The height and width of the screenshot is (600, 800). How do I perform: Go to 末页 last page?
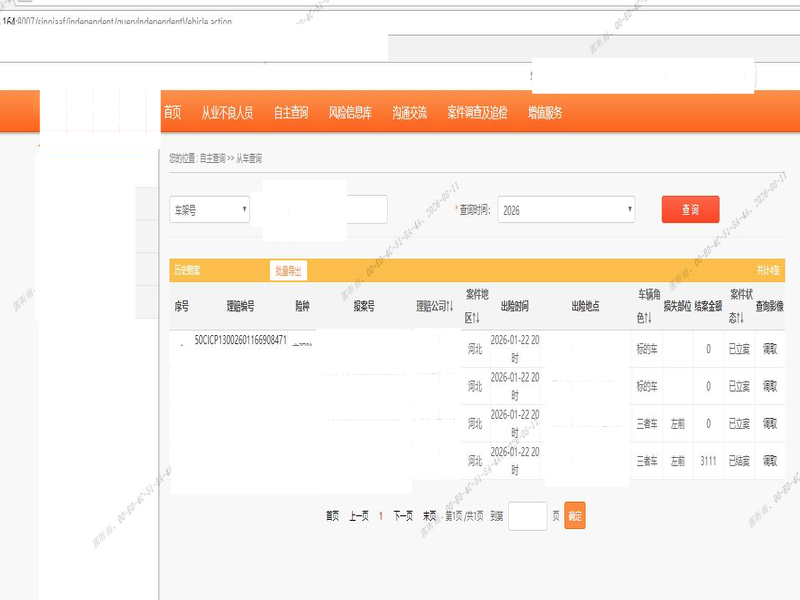pyautogui.click(x=430, y=516)
